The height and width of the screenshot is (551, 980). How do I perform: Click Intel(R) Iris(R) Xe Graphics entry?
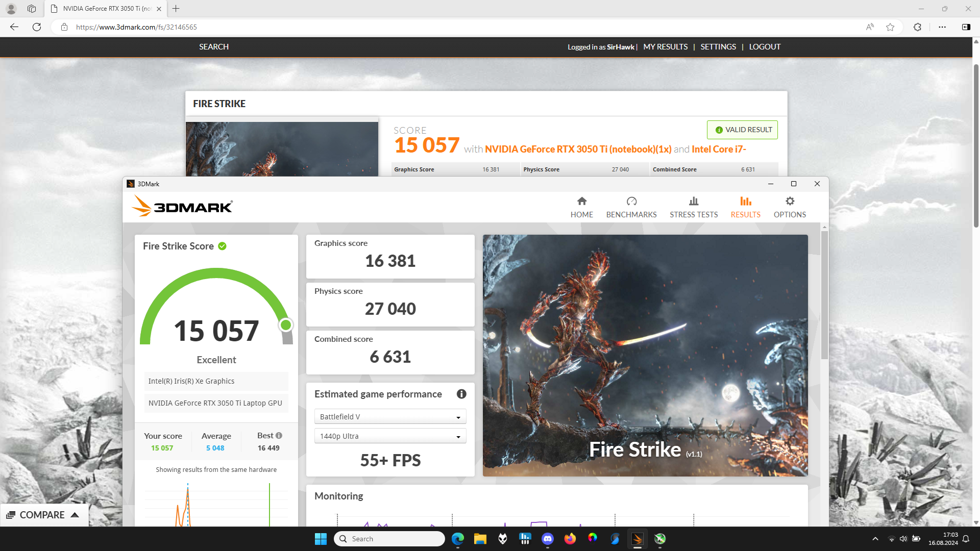216,381
